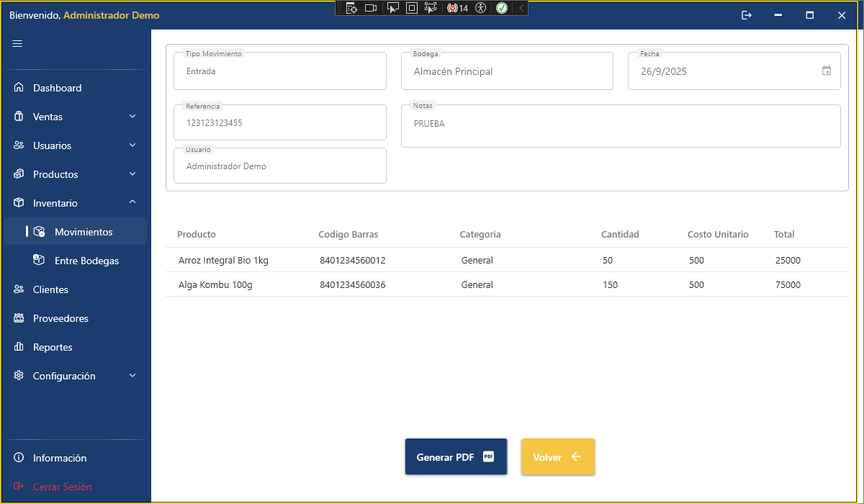The width and height of the screenshot is (864, 504).
Task: Click the Clientes people icon
Action: [x=19, y=289]
